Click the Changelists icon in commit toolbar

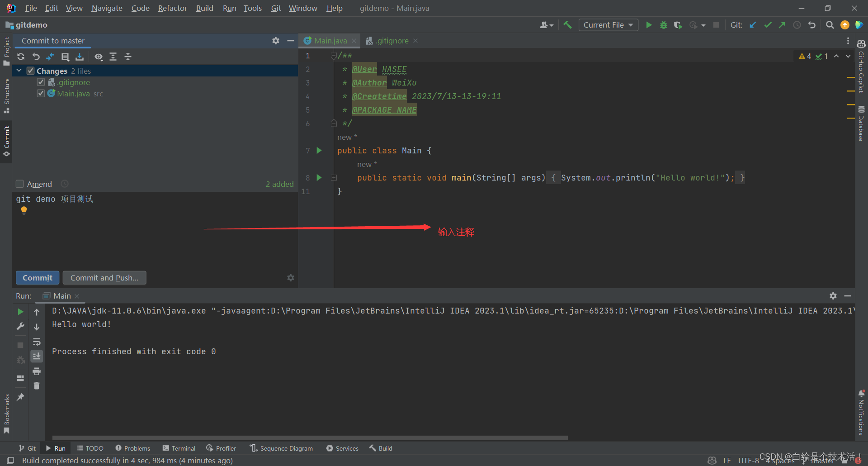(65, 57)
